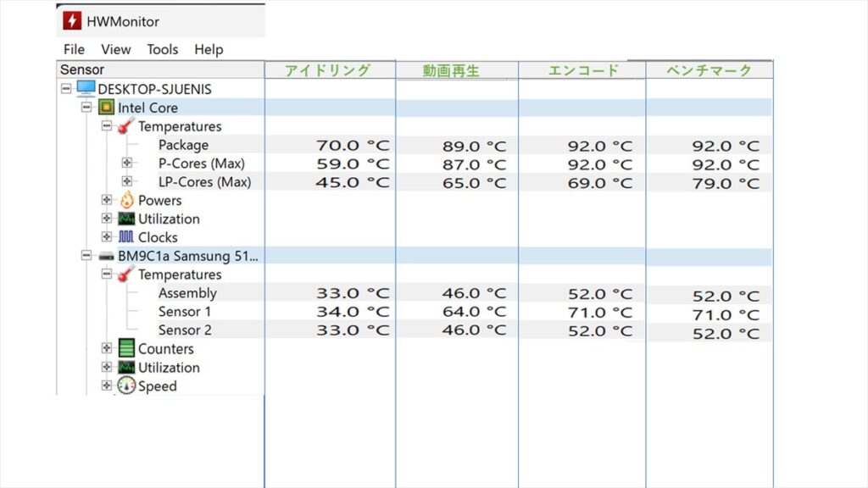Collapse the Intel Core node
868x488 pixels.
point(86,107)
